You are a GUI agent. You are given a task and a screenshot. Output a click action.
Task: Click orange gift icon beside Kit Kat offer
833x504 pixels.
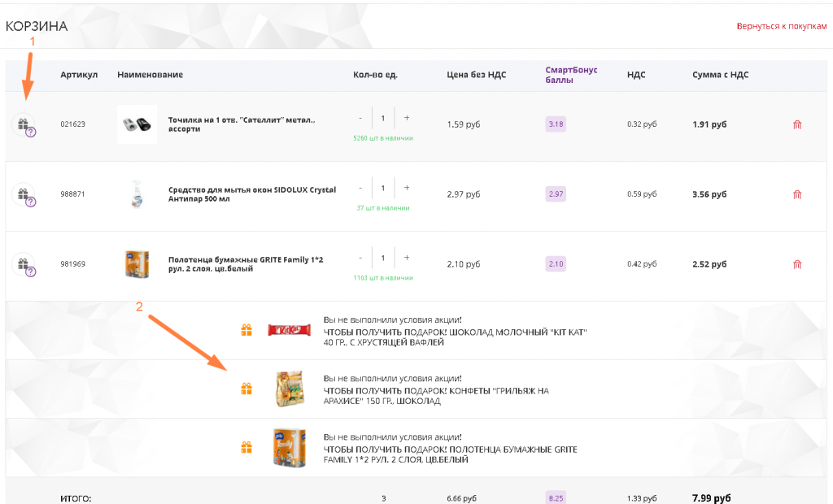click(246, 330)
